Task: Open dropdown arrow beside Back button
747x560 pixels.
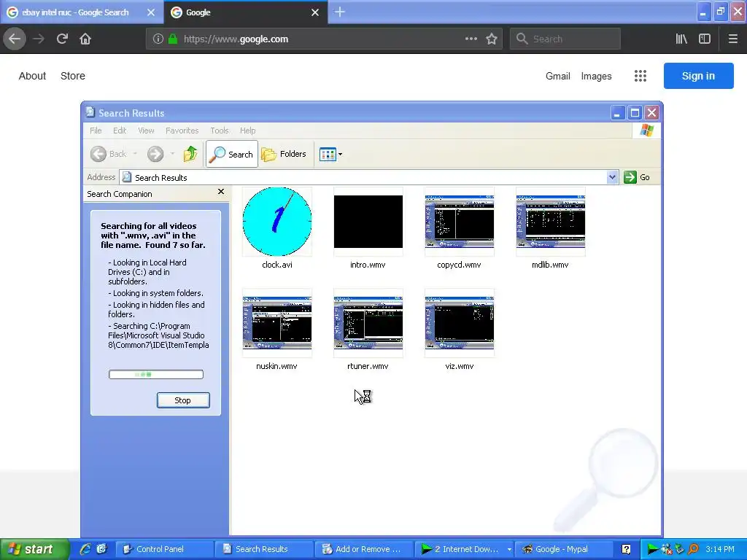Action: (x=135, y=154)
